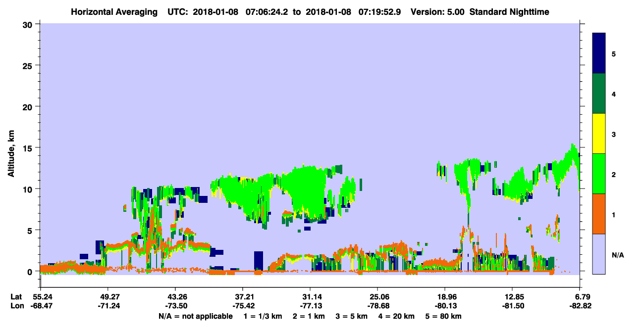644x330 pixels.
Task: Click latitude value 49.27
Action: 107,297
